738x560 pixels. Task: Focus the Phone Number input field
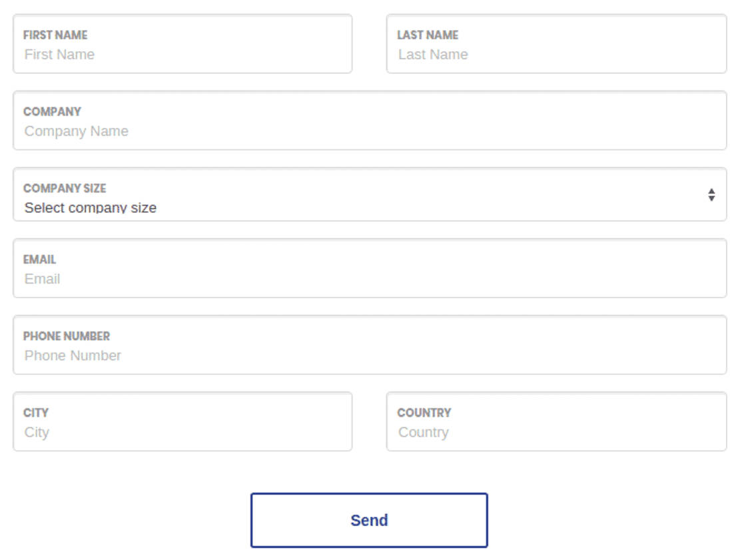pyautogui.click(x=369, y=356)
